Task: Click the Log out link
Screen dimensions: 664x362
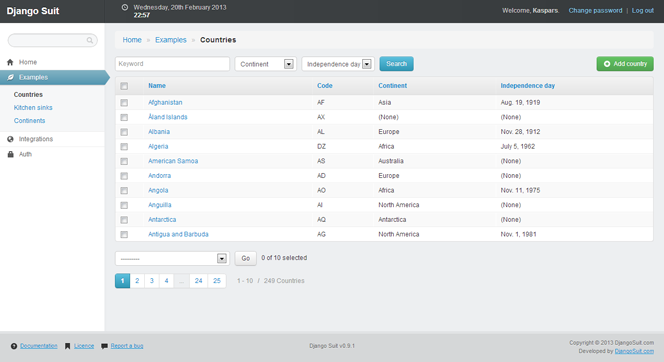Action: 643,11
